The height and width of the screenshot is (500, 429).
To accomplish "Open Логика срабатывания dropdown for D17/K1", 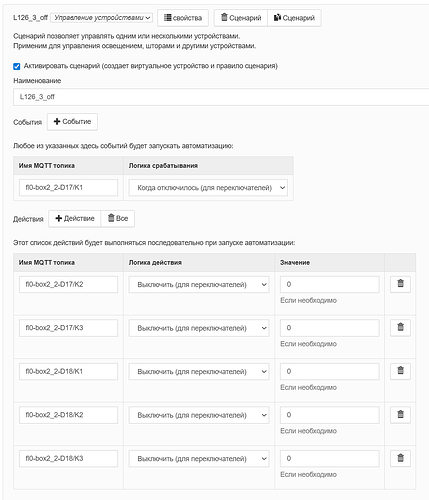I will coord(208,188).
